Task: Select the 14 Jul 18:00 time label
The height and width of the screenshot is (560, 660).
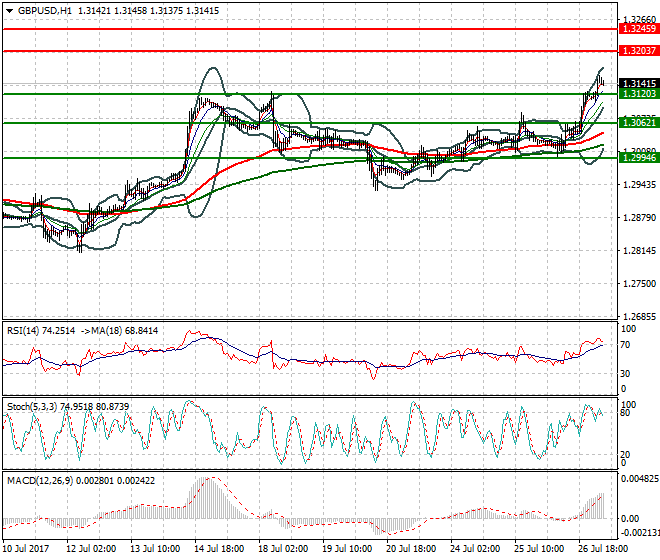Action: click(x=219, y=549)
